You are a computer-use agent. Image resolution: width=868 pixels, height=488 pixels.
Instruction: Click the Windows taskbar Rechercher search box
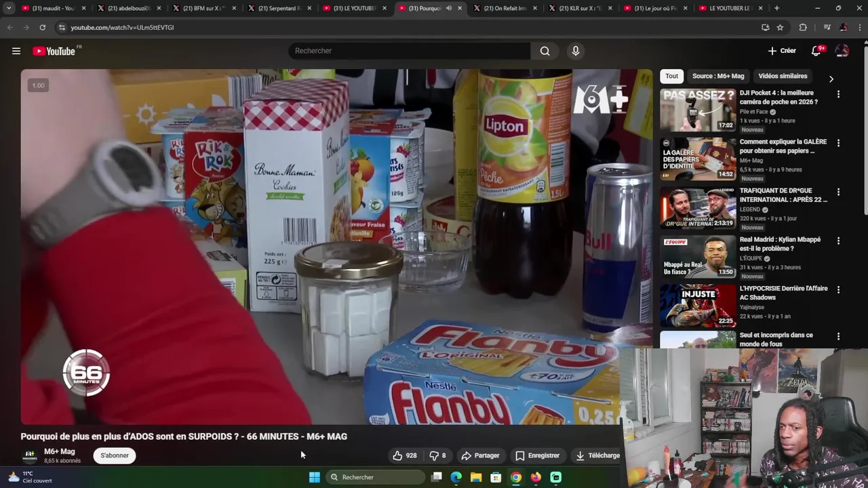[374, 477]
